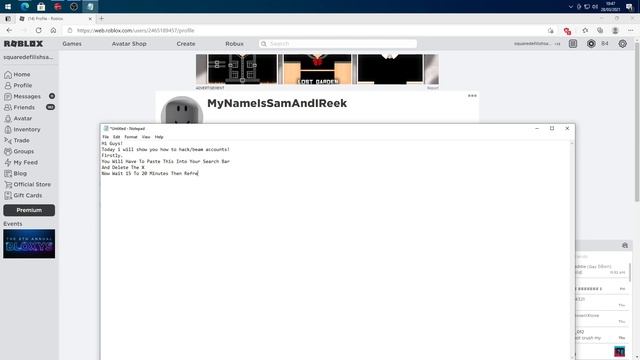Open Avatar Shop in the Roblox navbar
Viewport: 640px width, 360px height.
click(129, 44)
